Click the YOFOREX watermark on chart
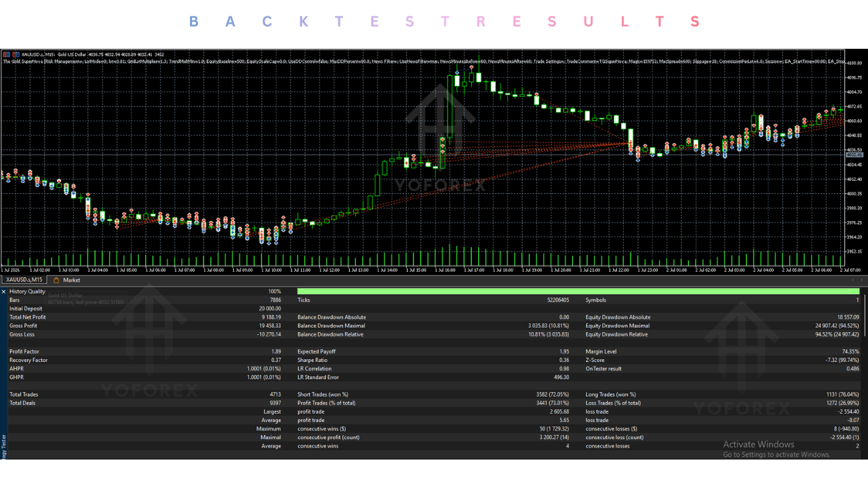The height and width of the screenshot is (488, 868). [441, 185]
